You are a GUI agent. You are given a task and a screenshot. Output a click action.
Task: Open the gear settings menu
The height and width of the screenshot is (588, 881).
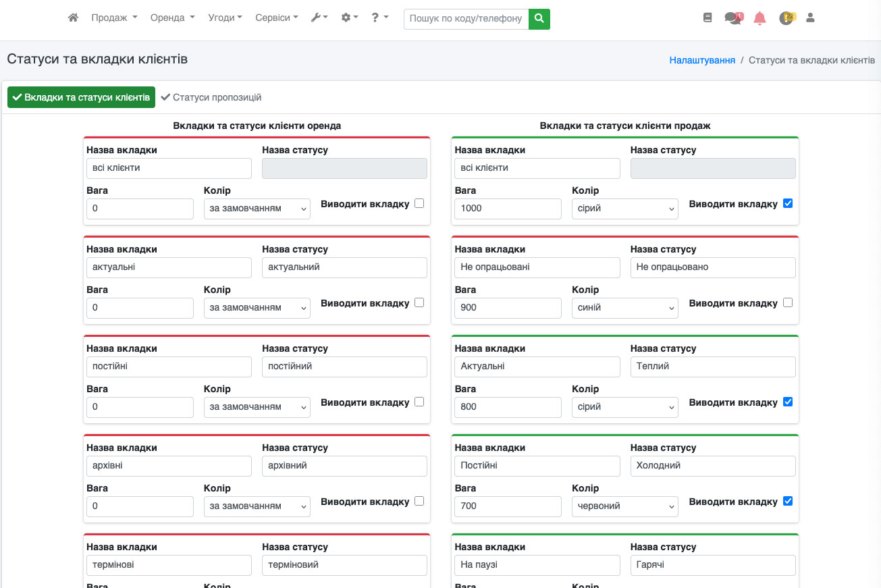tap(349, 18)
